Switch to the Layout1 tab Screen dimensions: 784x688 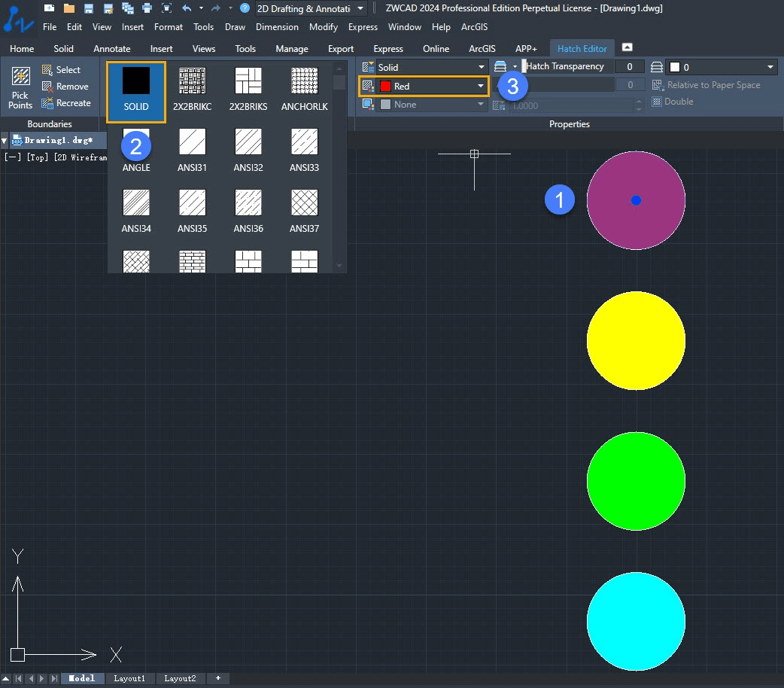pos(129,678)
